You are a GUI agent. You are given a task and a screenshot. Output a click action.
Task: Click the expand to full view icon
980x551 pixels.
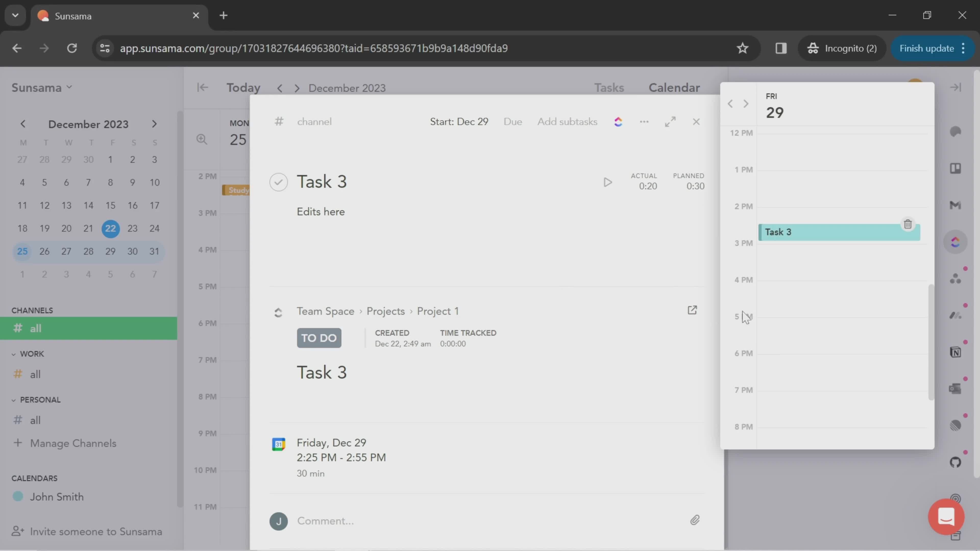click(670, 121)
